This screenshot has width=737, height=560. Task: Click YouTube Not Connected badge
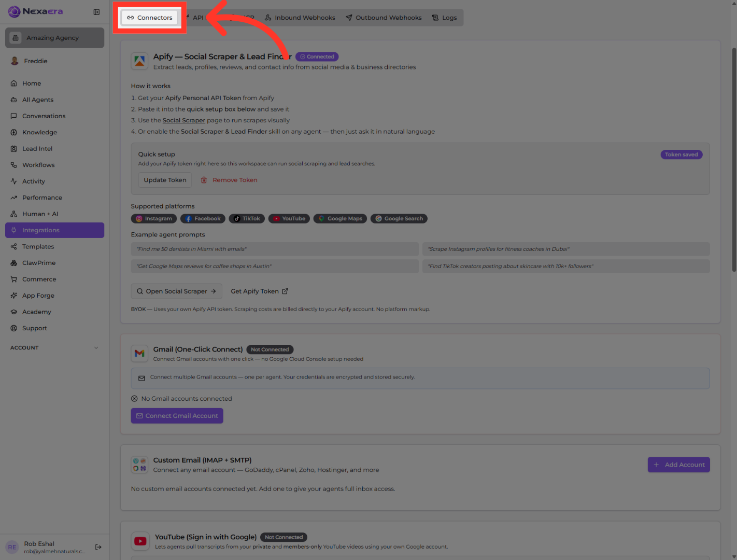click(284, 537)
